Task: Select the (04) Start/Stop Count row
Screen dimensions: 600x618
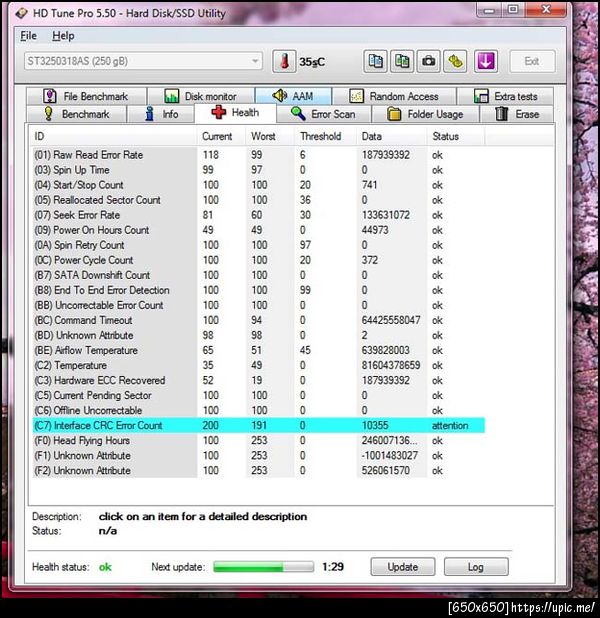Action: point(259,185)
